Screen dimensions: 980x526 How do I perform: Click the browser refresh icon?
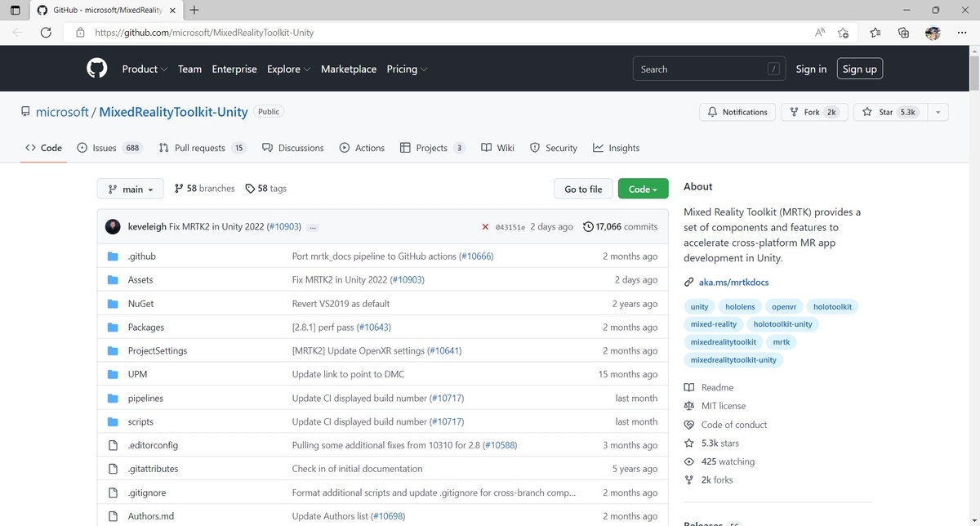46,33
